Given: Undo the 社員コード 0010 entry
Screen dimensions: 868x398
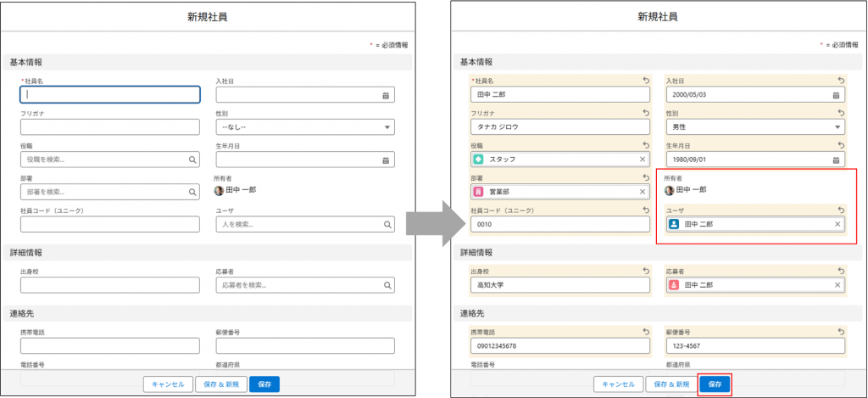Looking at the screenshot, I should pos(646,210).
